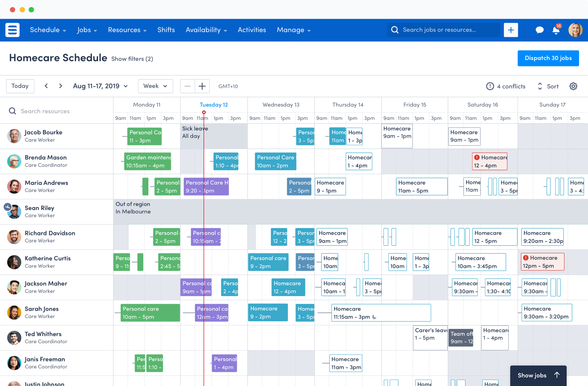The image size is (588, 386).
Task: Click the plus add button beside search
Action: 511,30
